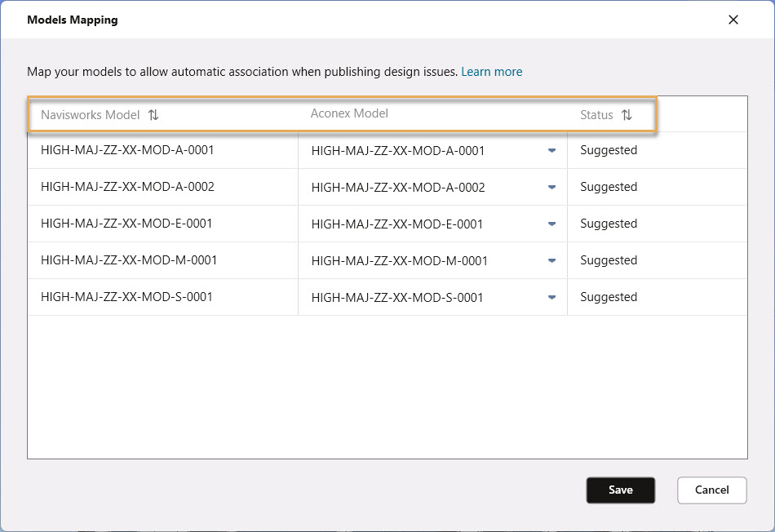Select Suggested status in MOD-E-0001 row

pyautogui.click(x=609, y=224)
